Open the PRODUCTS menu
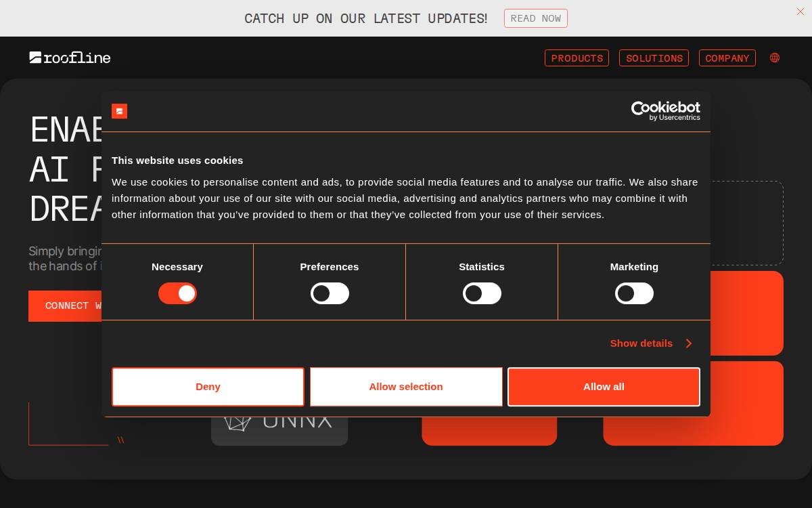 (577, 58)
